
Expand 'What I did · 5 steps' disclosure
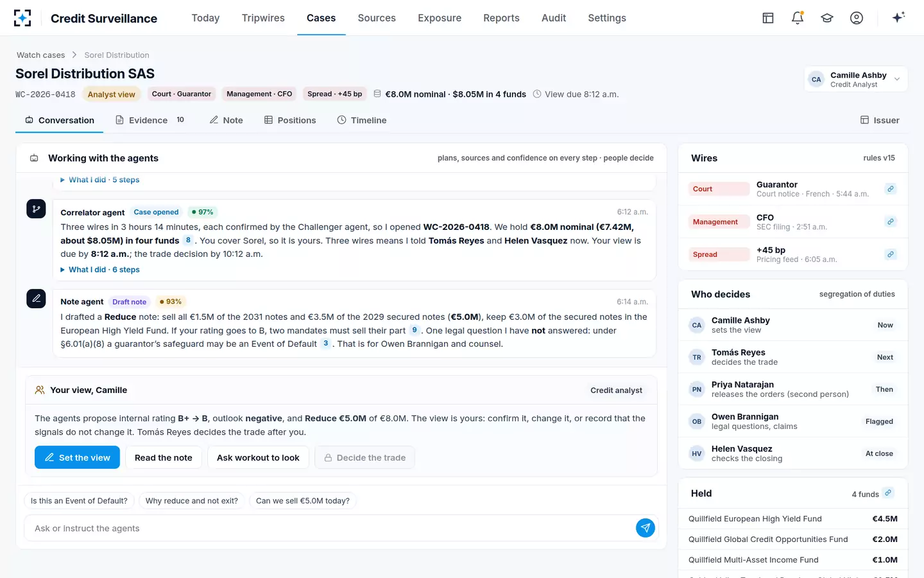[x=100, y=180]
